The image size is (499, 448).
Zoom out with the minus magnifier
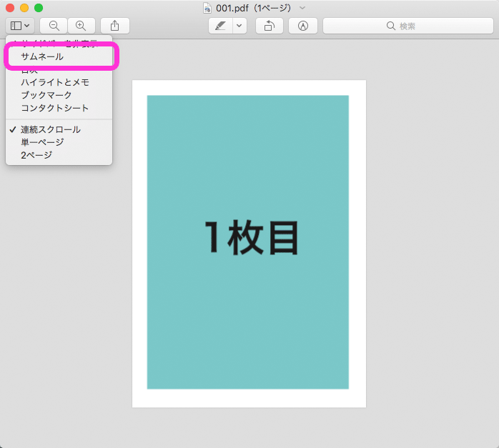tap(54, 26)
